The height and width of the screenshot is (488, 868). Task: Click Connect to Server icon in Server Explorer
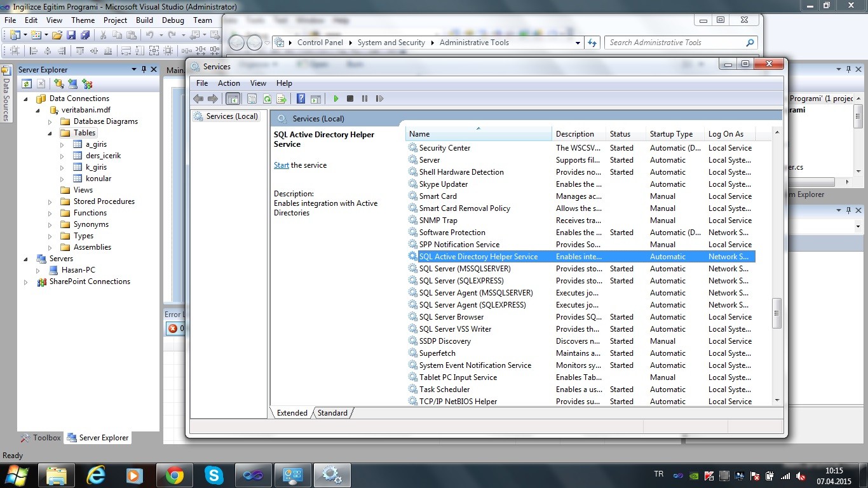click(x=72, y=84)
